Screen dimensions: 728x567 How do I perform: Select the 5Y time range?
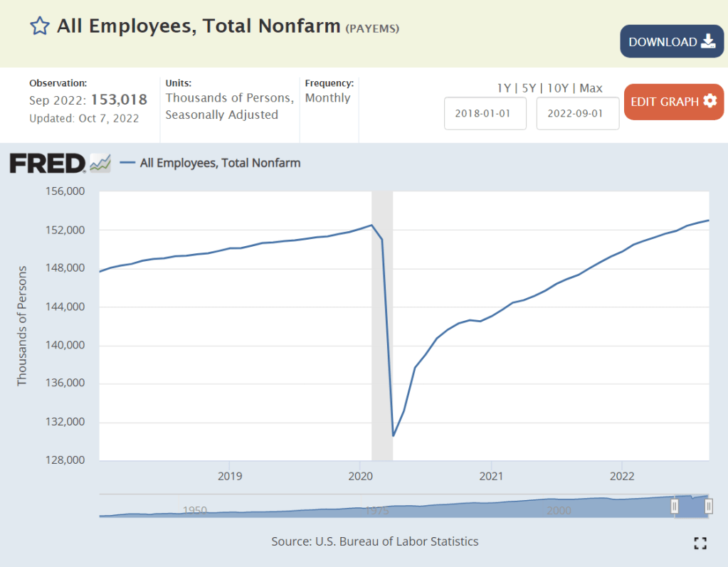coord(528,88)
